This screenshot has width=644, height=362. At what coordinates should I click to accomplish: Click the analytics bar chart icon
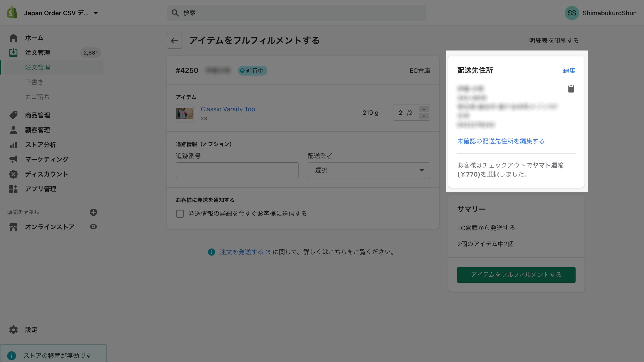click(x=13, y=145)
